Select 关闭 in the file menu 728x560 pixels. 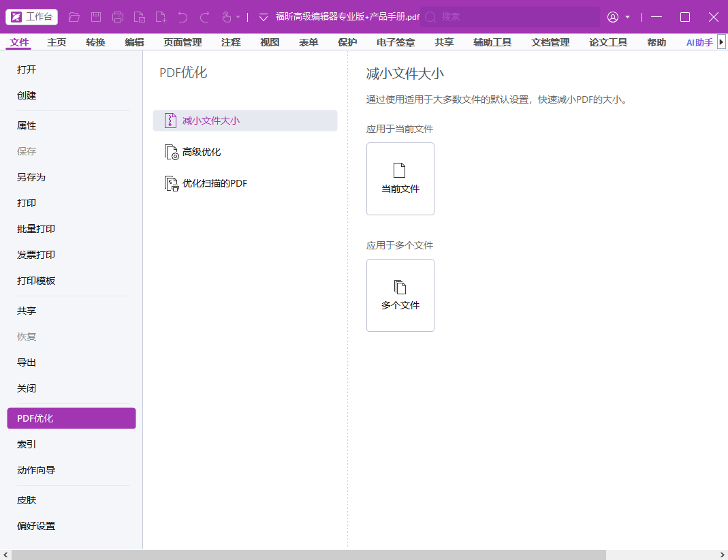click(x=27, y=388)
